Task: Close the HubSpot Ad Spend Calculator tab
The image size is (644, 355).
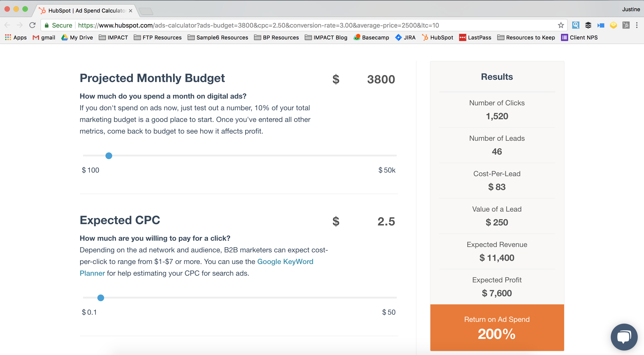Action: [x=131, y=11]
